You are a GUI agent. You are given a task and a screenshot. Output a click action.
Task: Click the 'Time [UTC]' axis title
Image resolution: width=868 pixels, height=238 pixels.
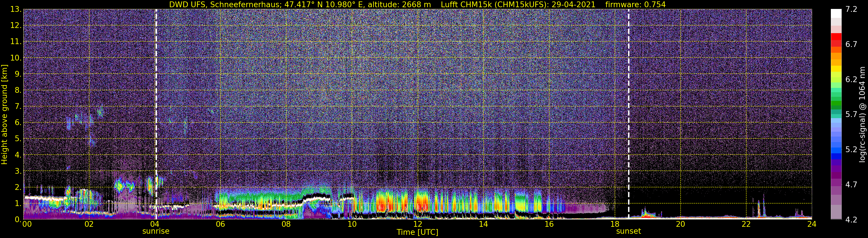point(417,232)
